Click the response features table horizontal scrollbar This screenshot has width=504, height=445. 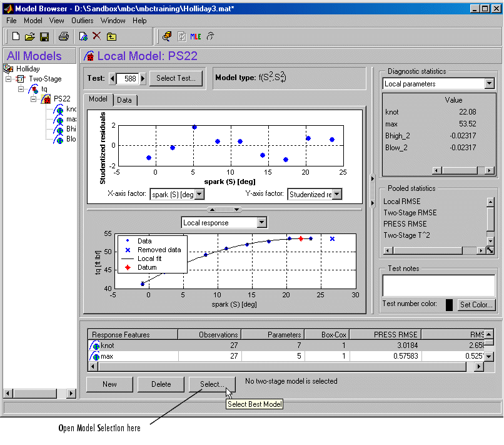pyautogui.click(x=286, y=367)
